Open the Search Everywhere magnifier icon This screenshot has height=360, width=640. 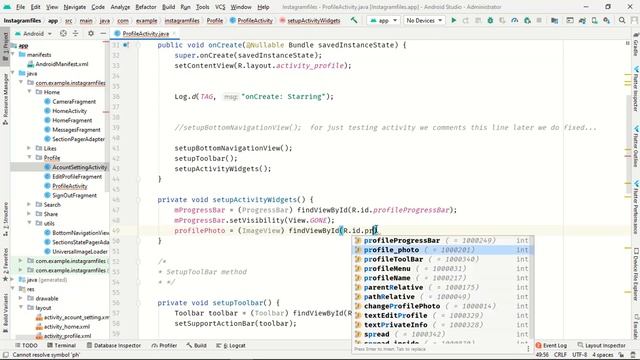tap(622, 20)
